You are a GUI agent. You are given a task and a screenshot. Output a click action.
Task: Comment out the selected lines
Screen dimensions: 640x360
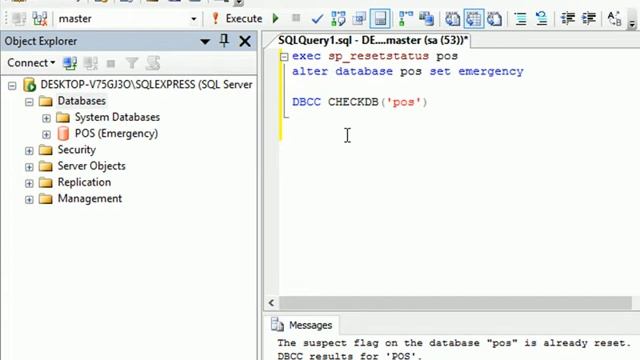pyautogui.click(x=520, y=19)
